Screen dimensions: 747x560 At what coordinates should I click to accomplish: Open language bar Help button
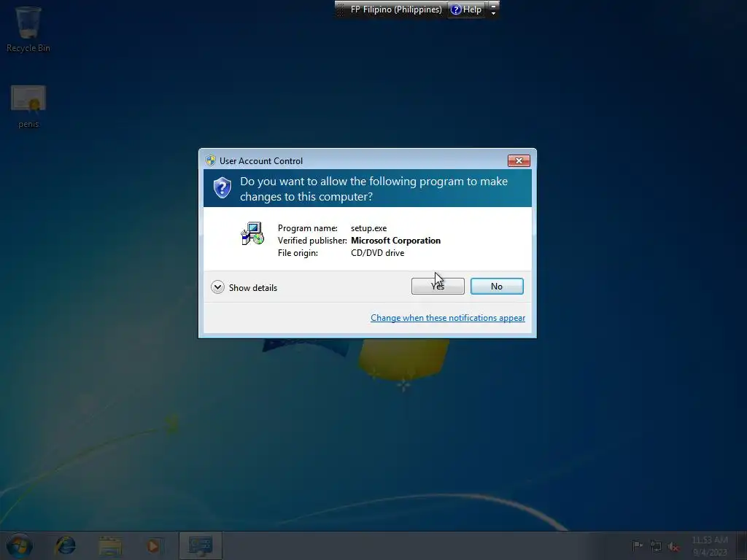tap(466, 9)
